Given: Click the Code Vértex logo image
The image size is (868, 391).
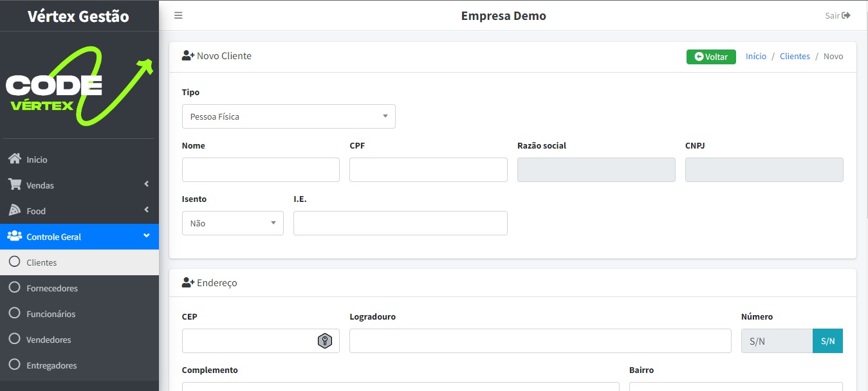Looking at the screenshot, I should [x=79, y=86].
